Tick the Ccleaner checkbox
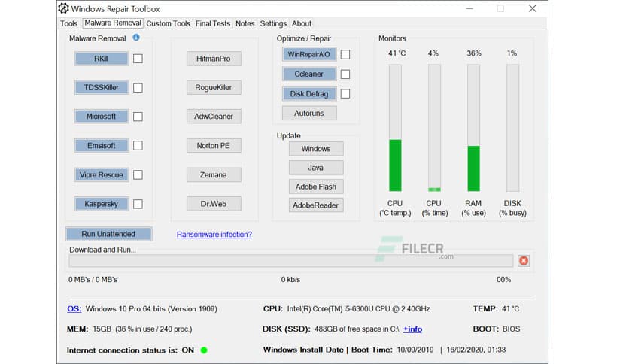Image resolution: width=629 pixels, height=364 pixels. 345,74
